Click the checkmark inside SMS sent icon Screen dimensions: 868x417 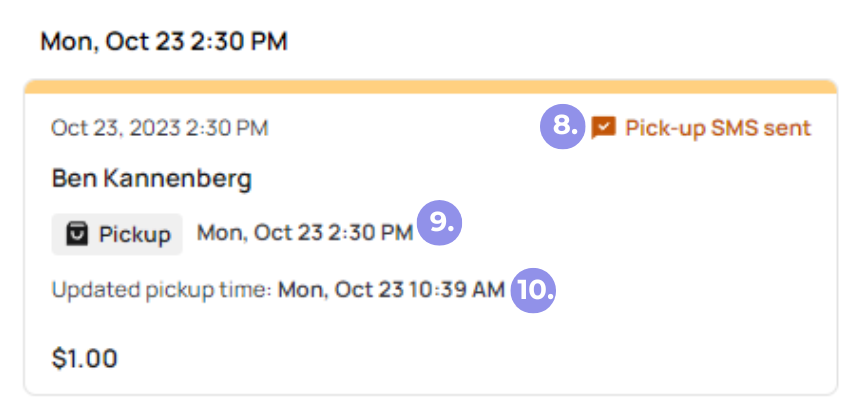604,126
